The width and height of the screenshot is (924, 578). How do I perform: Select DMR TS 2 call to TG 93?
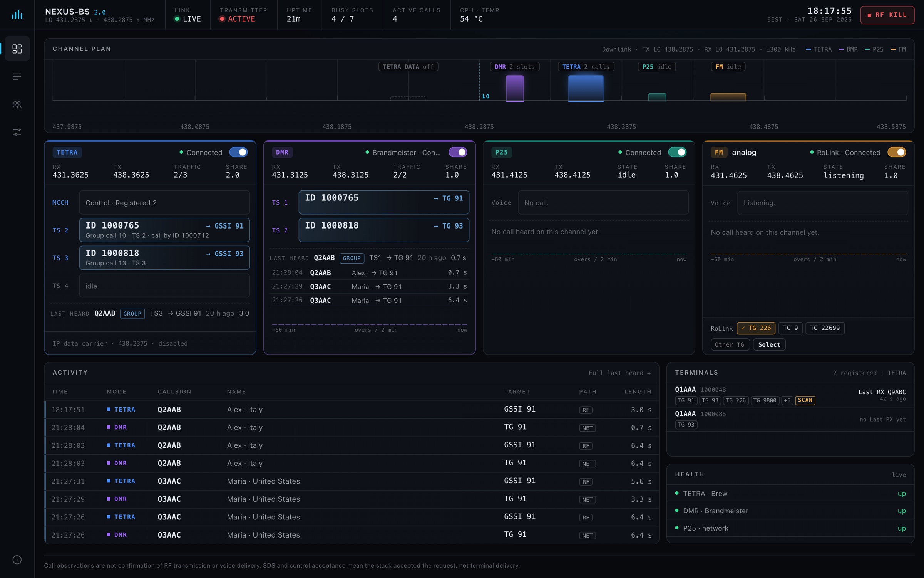point(384,230)
